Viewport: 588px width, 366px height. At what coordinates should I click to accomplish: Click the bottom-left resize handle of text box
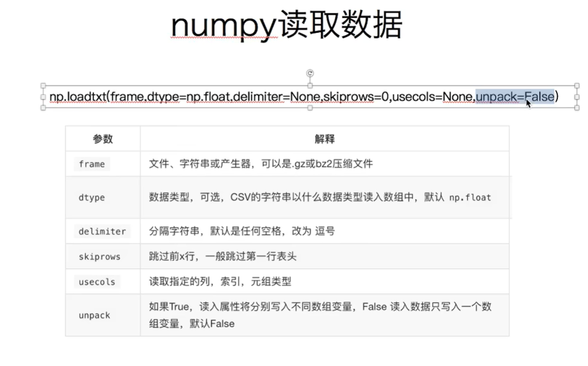(43, 108)
